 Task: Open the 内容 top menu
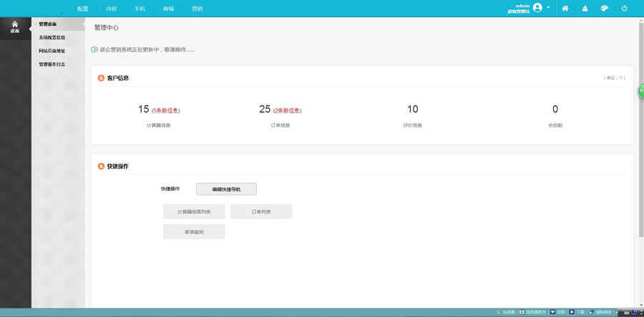(112, 9)
